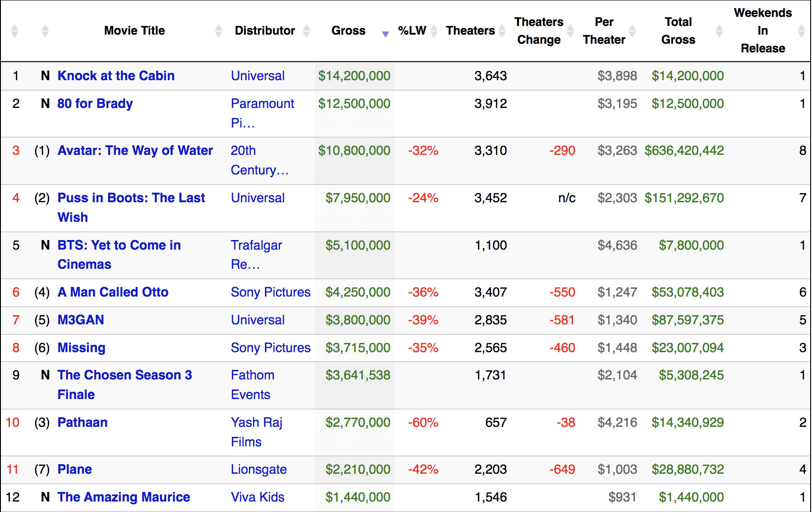Viewport: 812px width, 512px height.
Task: Select the $931 per theater value
Action: tap(623, 497)
